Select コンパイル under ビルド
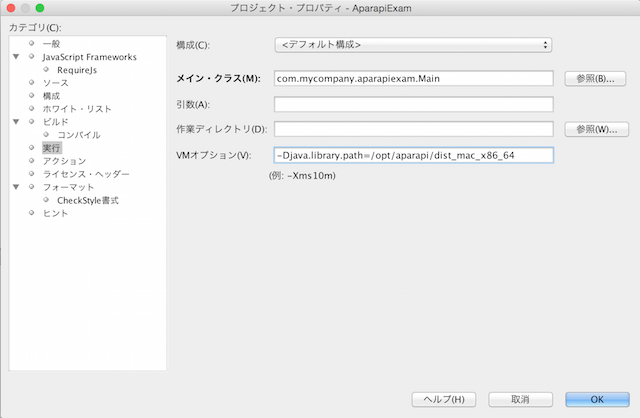 click(x=78, y=135)
